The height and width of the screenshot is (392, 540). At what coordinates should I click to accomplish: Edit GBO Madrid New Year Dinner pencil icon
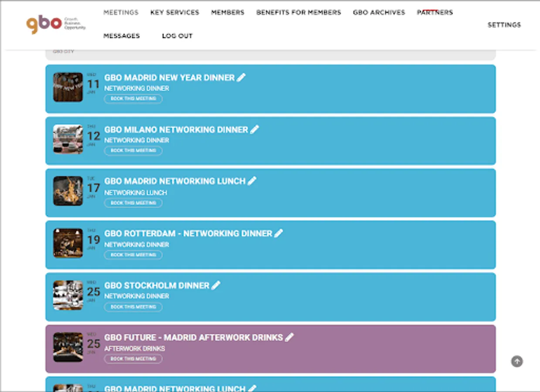pyautogui.click(x=241, y=78)
